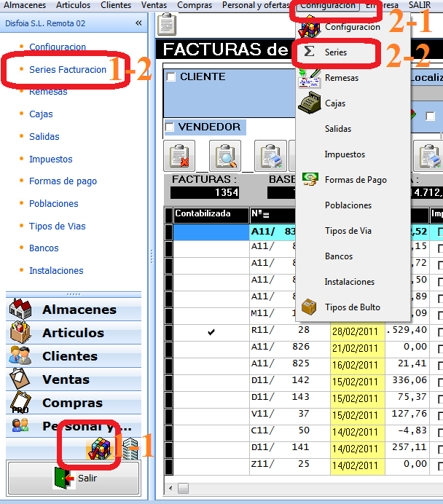This screenshot has height=504, width=443.
Task: Choose Formas de Pago in dropdown menu
Action: click(x=356, y=180)
